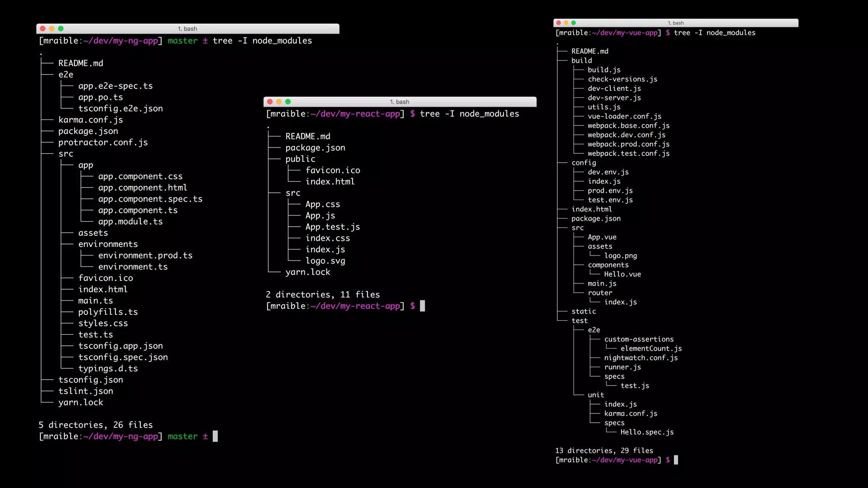Click cursor at the my-vue-app prompt
Image resolution: width=868 pixels, height=488 pixels.
[676, 460]
